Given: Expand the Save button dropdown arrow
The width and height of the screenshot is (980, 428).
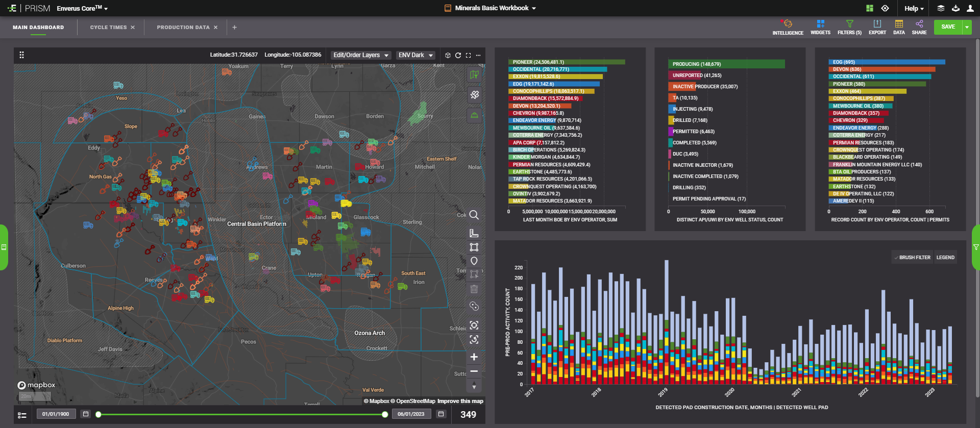Looking at the screenshot, I should point(967,27).
